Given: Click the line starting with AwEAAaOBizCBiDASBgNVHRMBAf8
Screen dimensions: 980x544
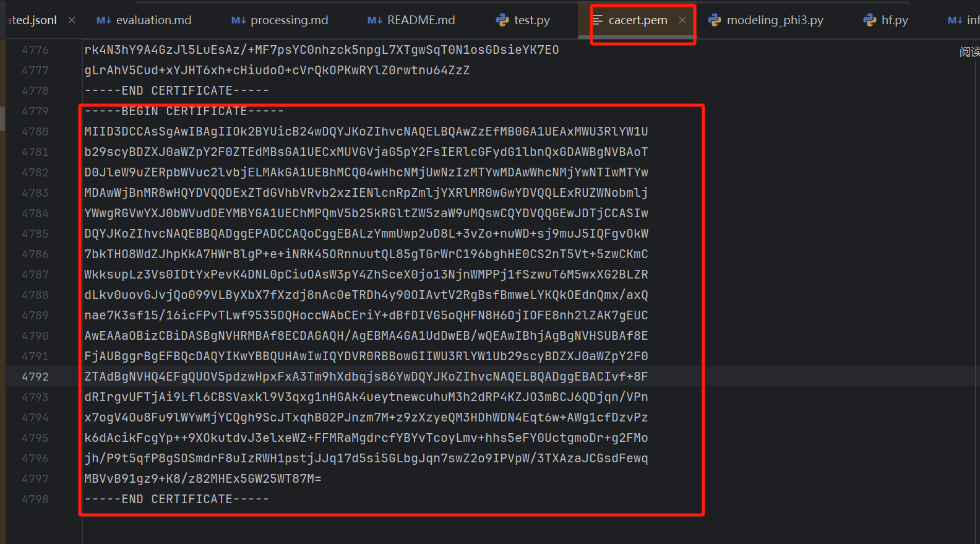Looking at the screenshot, I should (x=366, y=335).
